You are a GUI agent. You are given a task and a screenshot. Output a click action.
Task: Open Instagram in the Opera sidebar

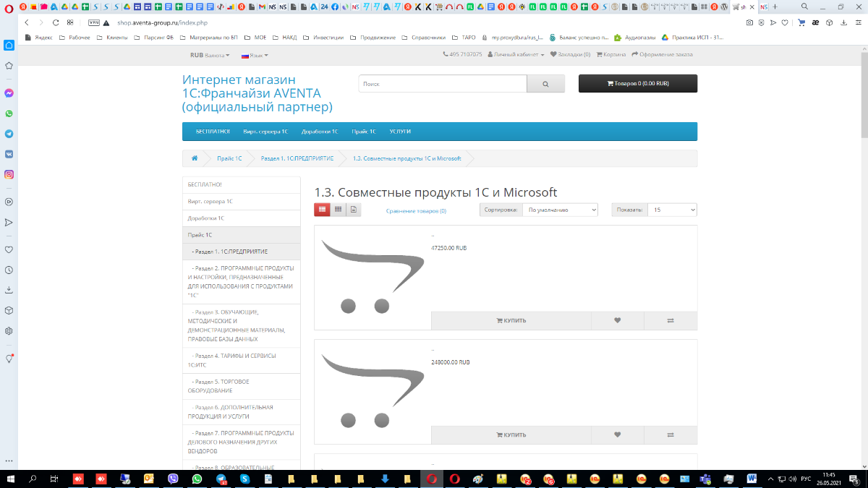pos(9,174)
